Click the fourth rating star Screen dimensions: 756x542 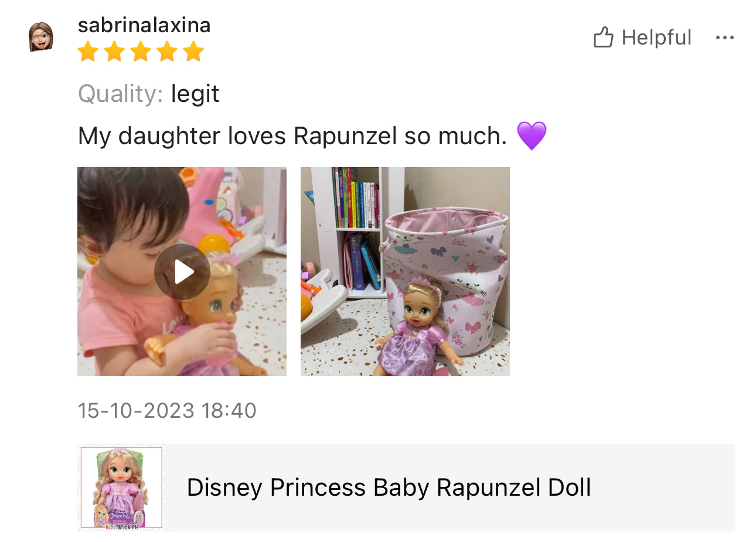click(167, 52)
